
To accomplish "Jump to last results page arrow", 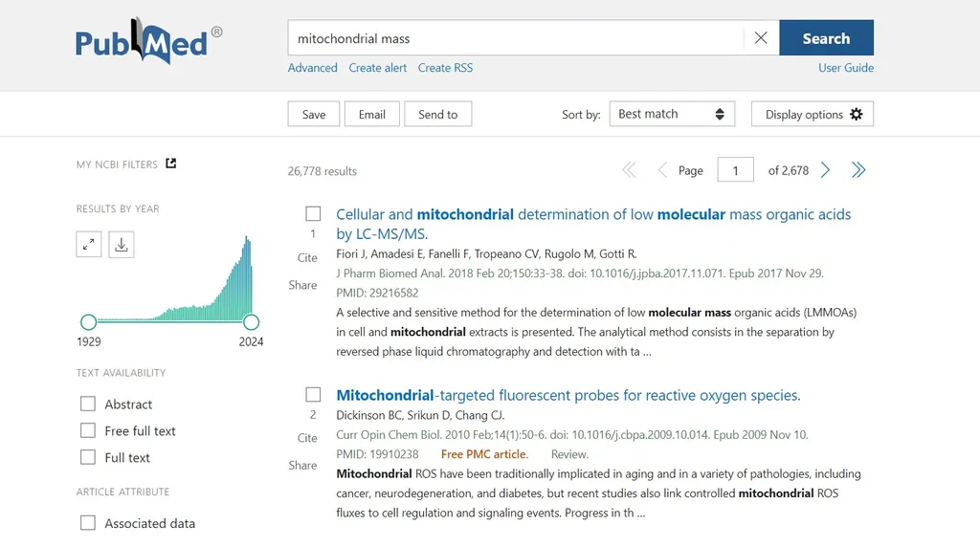I will click(x=858, y=170).
